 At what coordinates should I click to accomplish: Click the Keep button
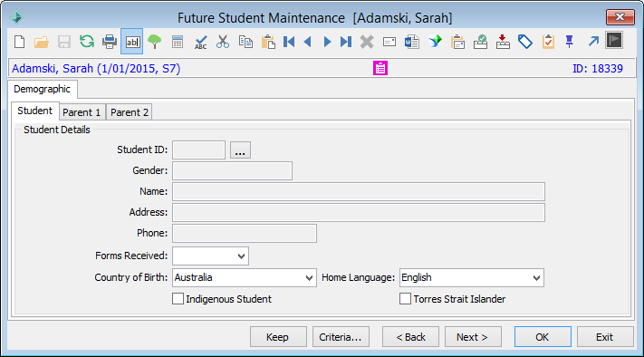278,337
